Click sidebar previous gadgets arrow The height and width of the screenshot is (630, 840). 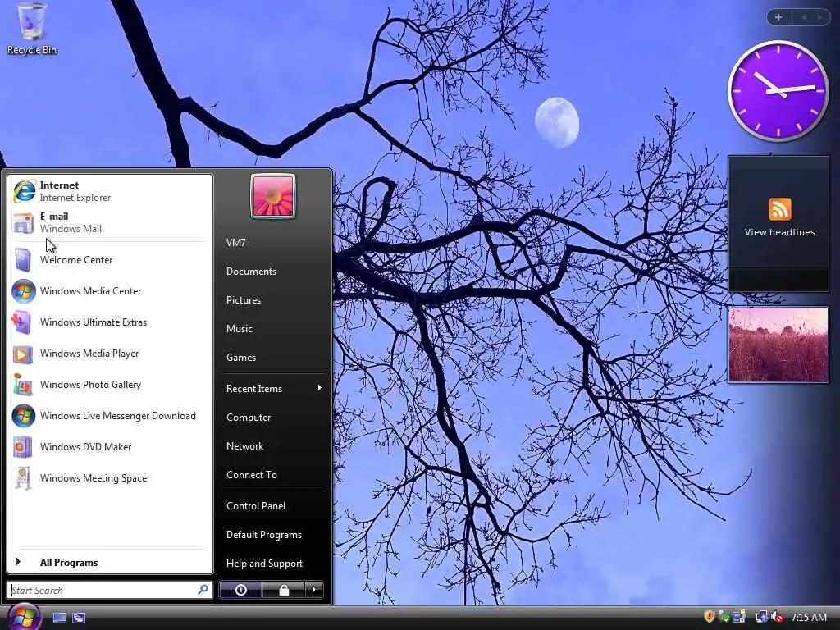804,17
